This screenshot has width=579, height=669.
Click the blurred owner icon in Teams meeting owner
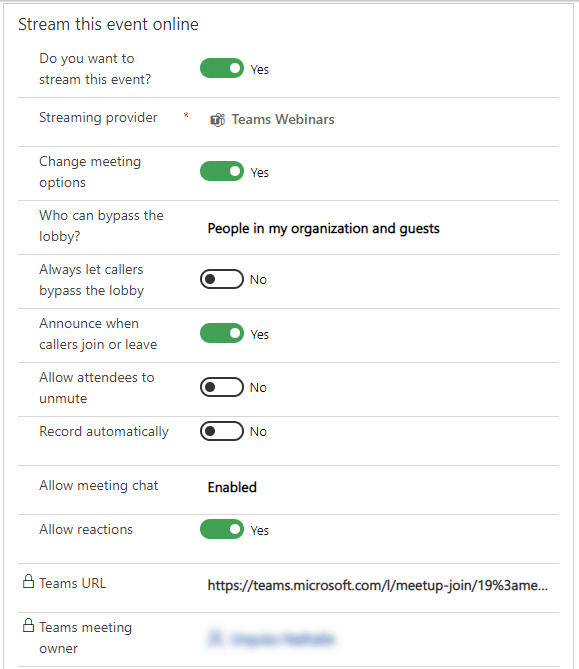[x=215, y=639]
